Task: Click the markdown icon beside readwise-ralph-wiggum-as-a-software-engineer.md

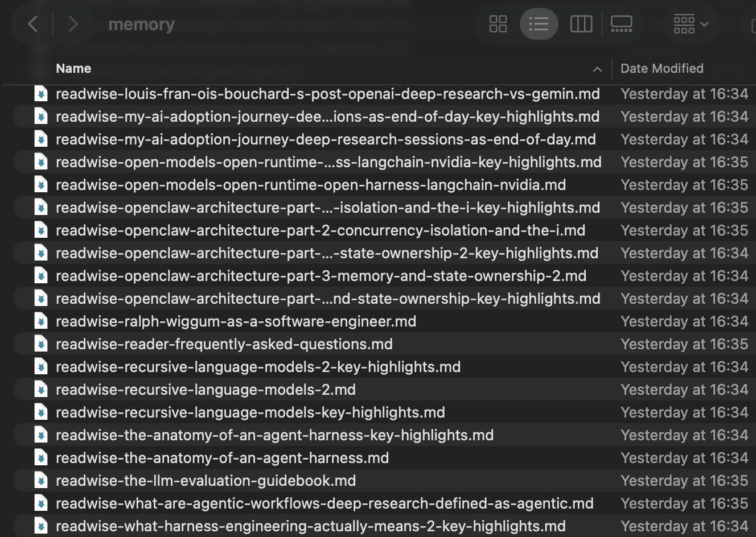Action: coord(40,321)
